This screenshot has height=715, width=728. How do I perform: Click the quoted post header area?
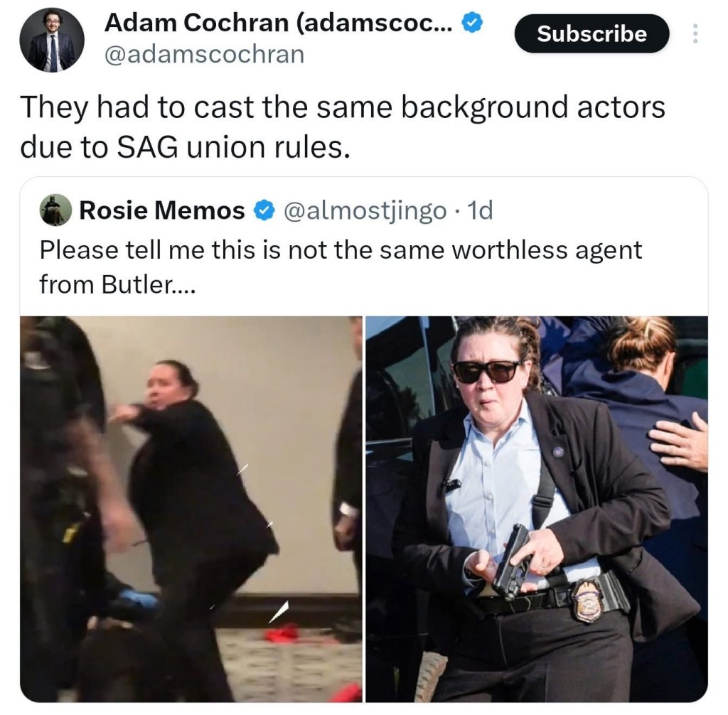pos(267,210)
